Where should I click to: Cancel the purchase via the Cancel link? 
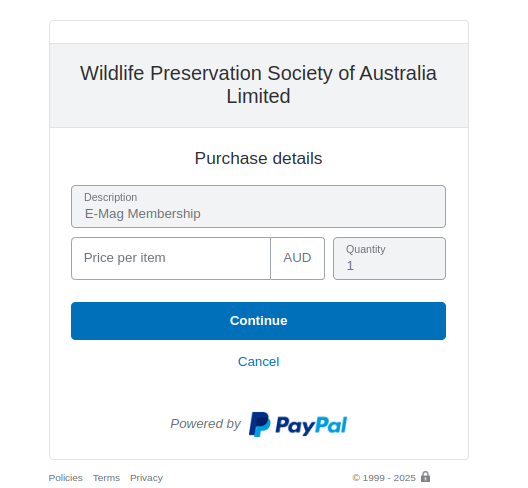pyautogui.click(x=258, y=362)
